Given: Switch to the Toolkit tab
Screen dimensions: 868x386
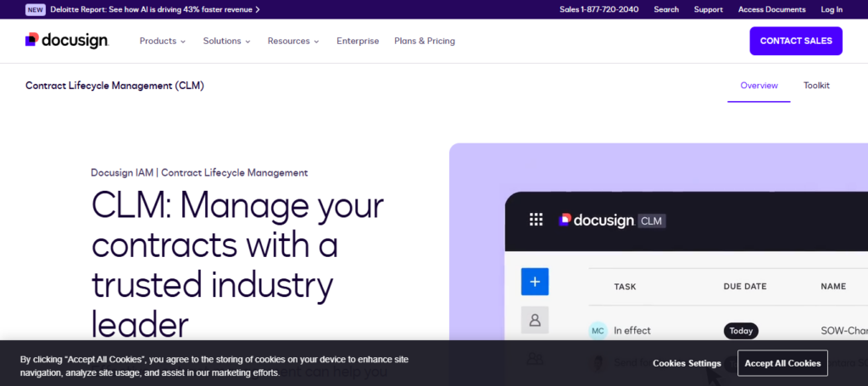Looking at the screenshot, I should pyautogui.click(x=816, y=86).
